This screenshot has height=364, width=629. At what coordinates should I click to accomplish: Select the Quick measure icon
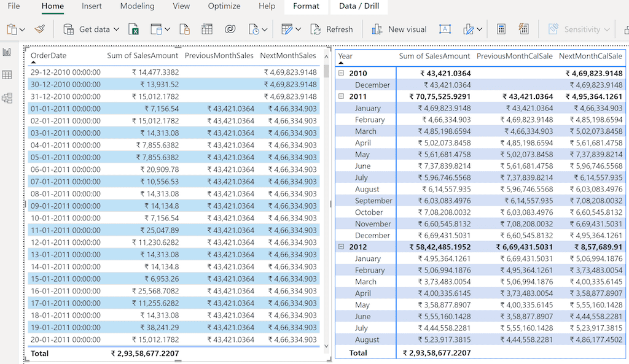click(523, 29)
